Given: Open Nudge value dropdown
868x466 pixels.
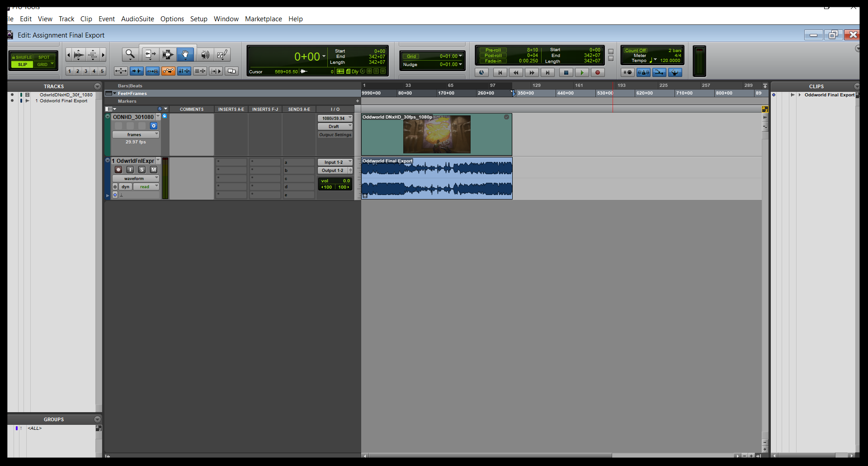Looking at the screenshot, I should [x=460, y=64].
